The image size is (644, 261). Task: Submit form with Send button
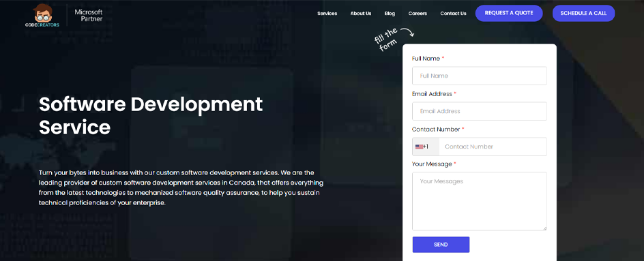click(441, 245)
